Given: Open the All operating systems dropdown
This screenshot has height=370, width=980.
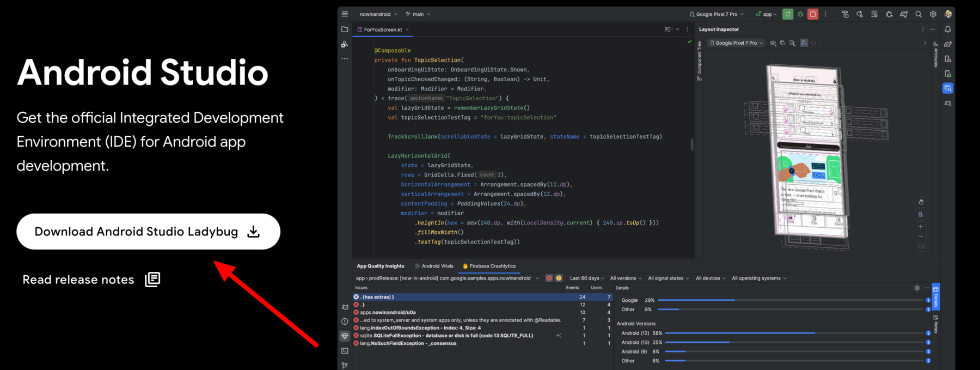Looking at the screenshot, I should point(759,278).
